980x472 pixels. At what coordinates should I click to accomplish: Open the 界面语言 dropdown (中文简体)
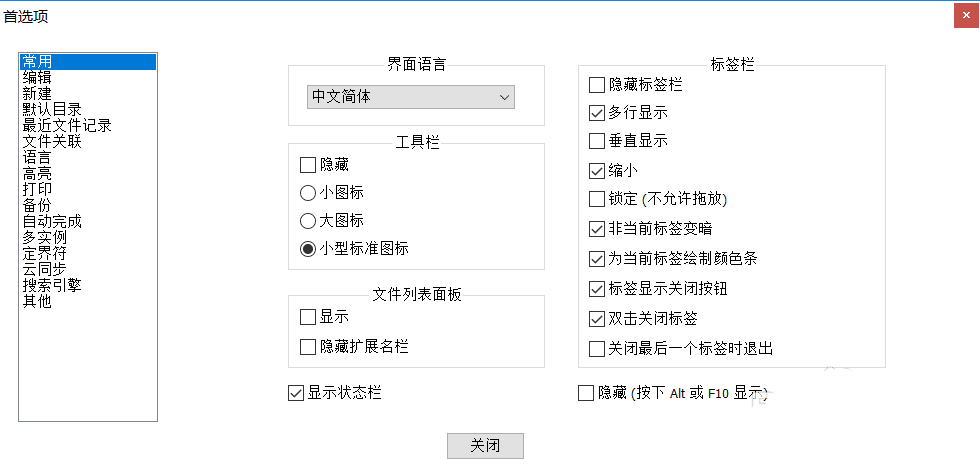(x=410, y=97)
